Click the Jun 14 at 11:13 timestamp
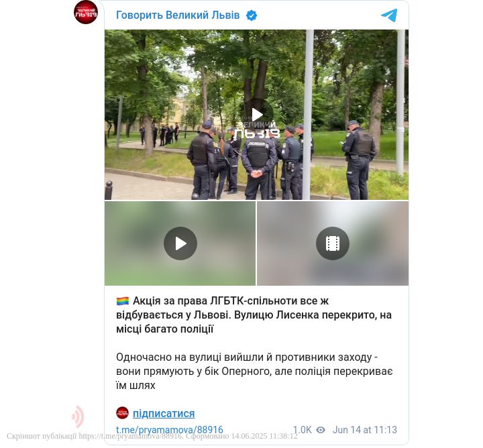The image size is (483, 448). coord(364,430)
